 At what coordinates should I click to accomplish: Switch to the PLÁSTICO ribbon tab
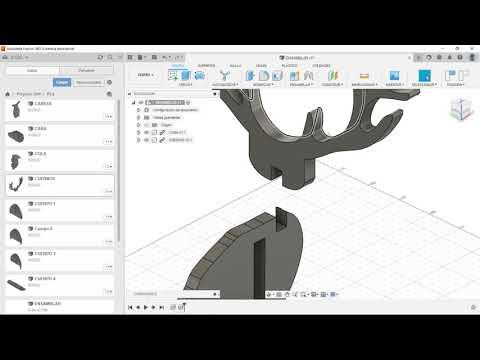click(x=289, y=66)
